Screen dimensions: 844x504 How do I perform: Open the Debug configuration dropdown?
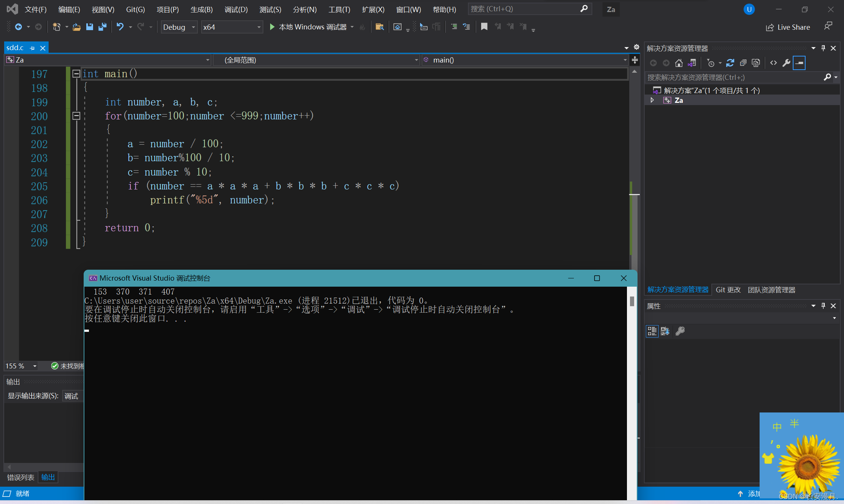pyautogui.click(x=179, y=27)
